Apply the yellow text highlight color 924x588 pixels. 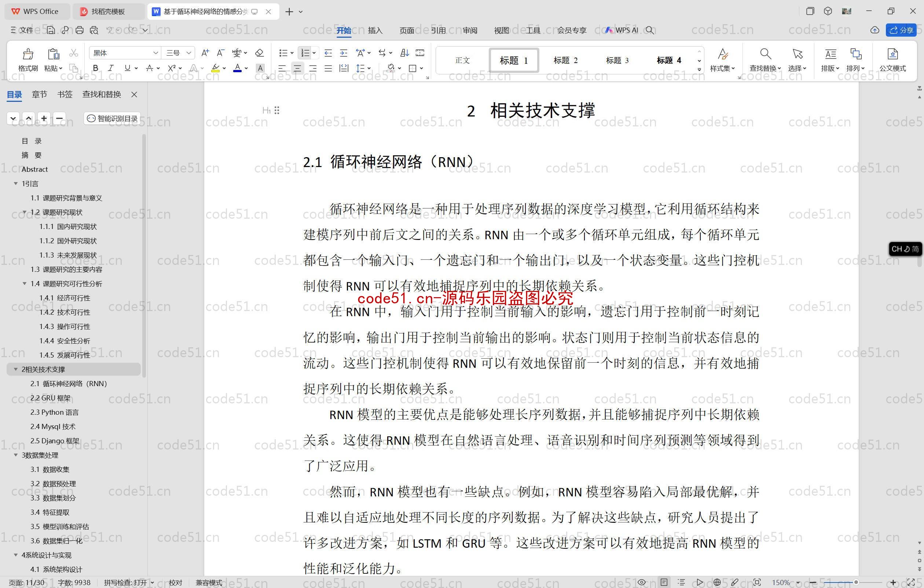click(x=216, y=68)
